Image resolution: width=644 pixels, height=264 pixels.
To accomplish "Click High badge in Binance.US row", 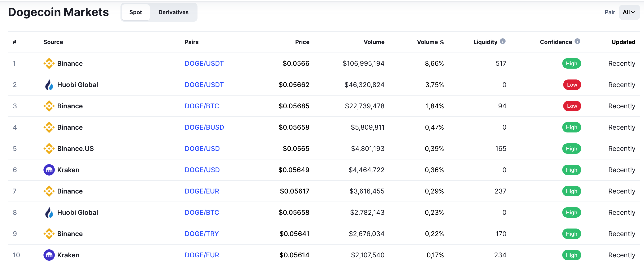I will [x=571, y=148].
